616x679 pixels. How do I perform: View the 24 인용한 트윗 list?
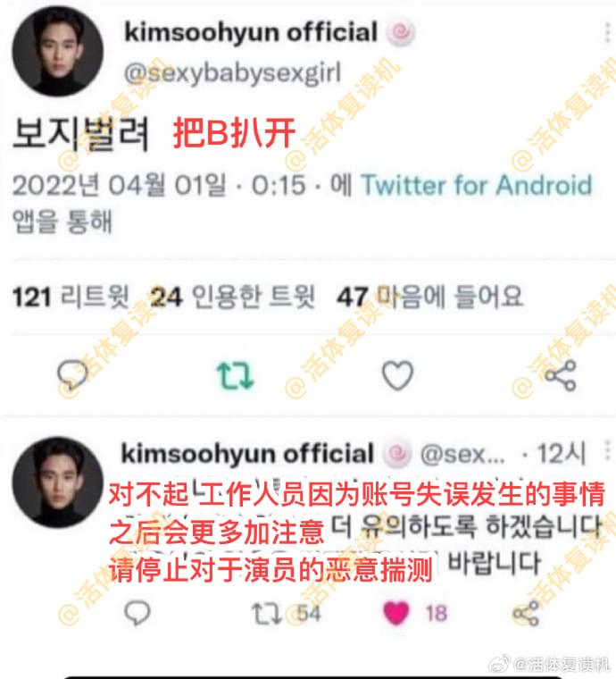[232, 297]
